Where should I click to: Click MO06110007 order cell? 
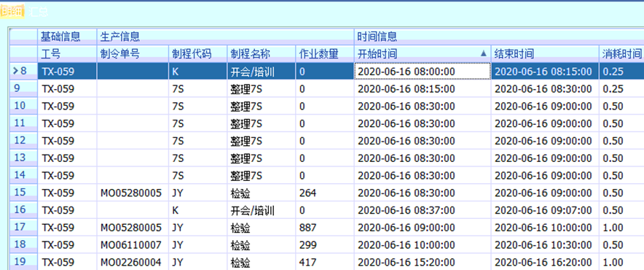point(133,245)
